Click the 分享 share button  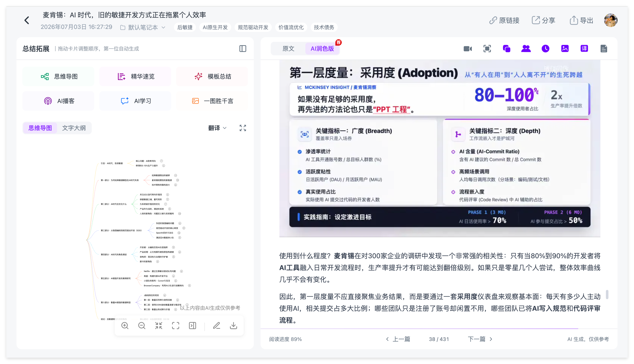click(543, 20)
